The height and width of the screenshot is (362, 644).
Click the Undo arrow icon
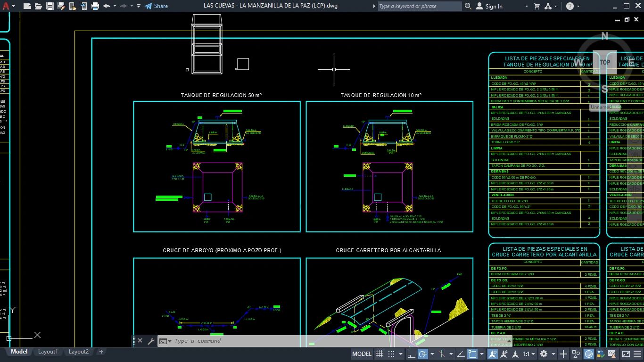(x=107, y=6)
